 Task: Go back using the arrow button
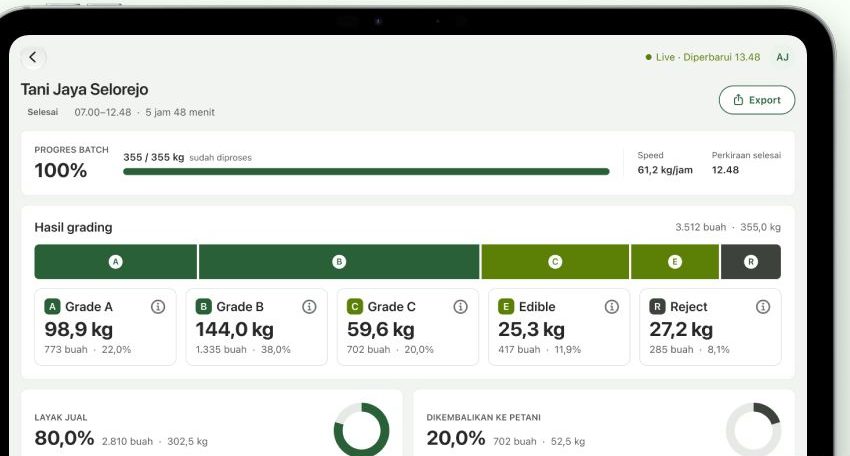33,57
